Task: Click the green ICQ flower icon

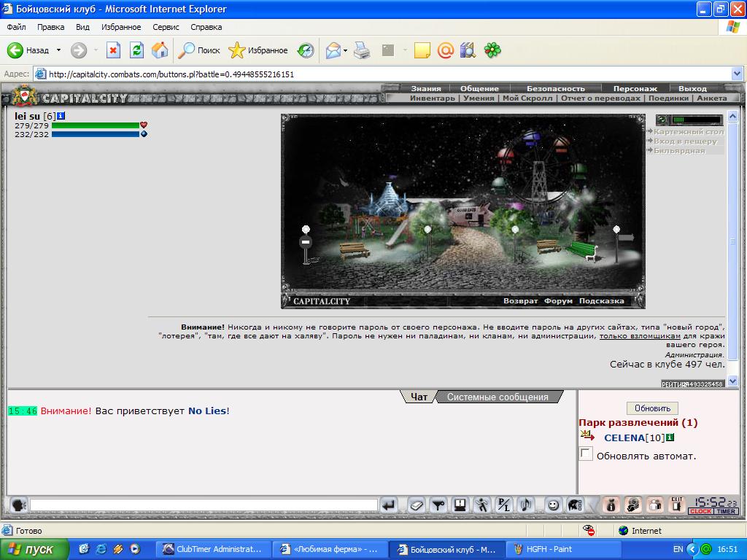Action: click(x=492, y=50)
